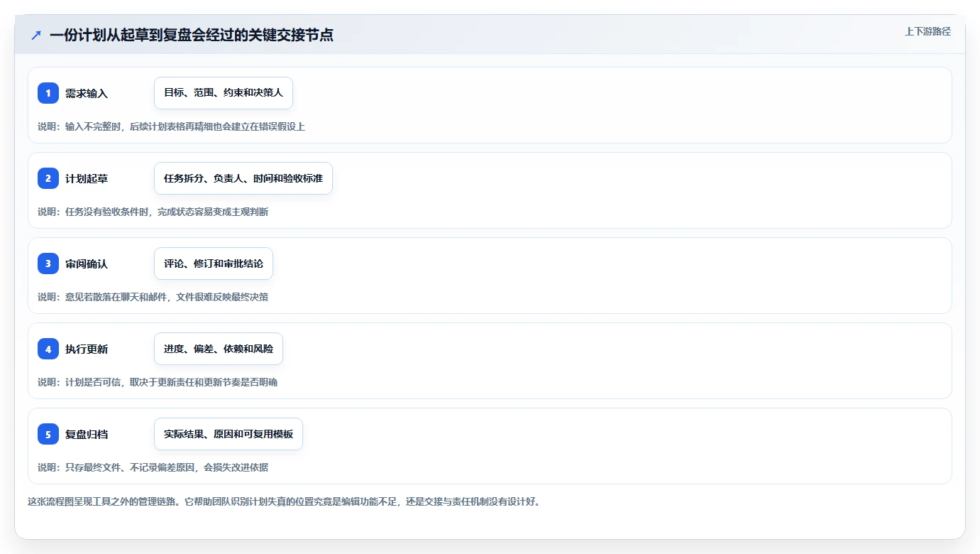Click the note starting 说明：任务没有验收条件时
Viewport: 980px width, 554px height.
tap(153, 212)
